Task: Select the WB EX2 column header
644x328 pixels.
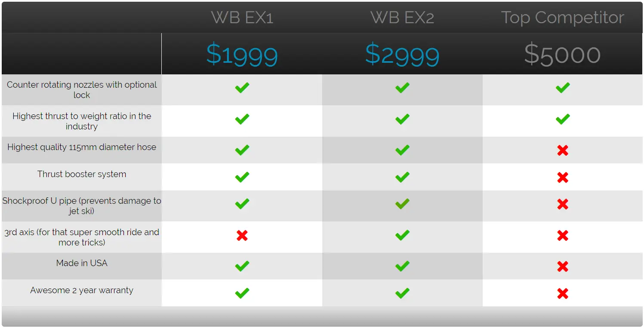Action: click(402, 18)
